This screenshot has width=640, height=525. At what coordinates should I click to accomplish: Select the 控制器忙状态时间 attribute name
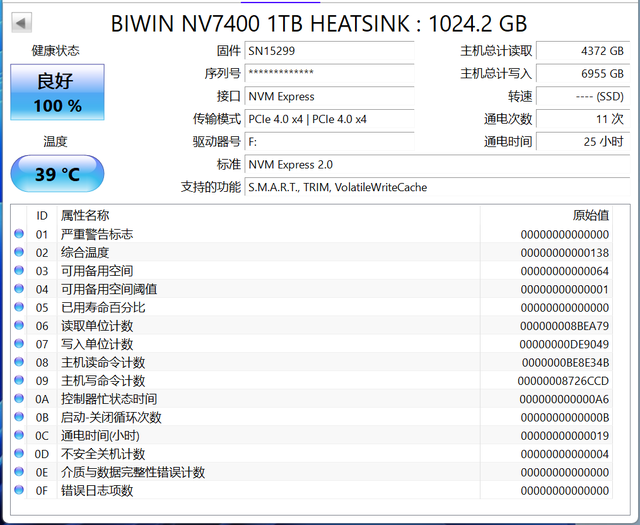109,399
